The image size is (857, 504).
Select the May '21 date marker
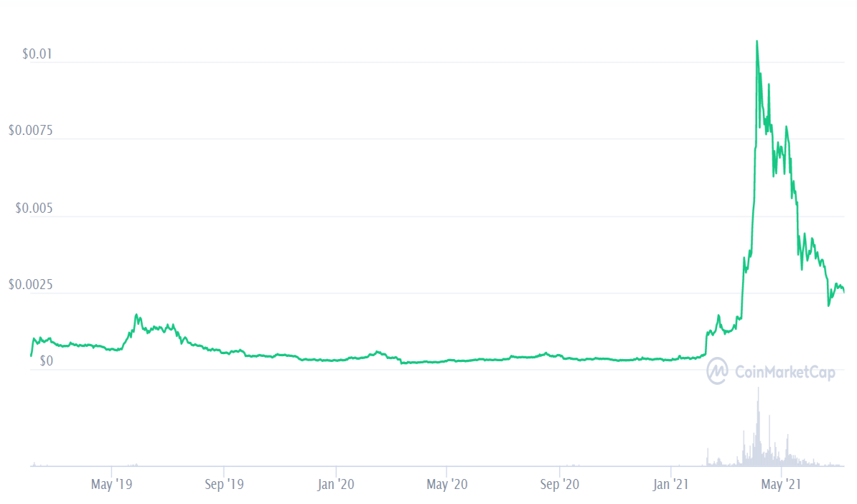tap(782, 484)
